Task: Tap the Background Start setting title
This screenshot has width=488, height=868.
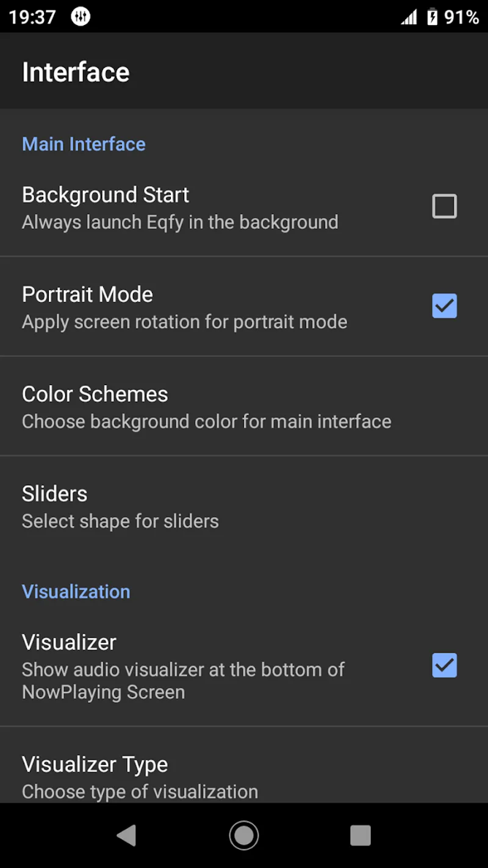Action: pos(106,195)
